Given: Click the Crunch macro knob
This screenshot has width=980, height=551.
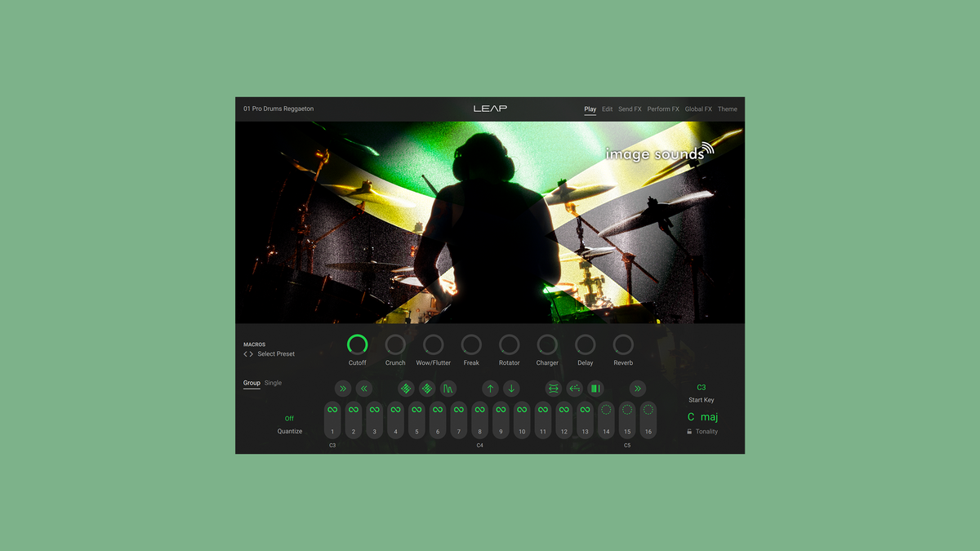Looking at the screenshot, I should pos(395,344).
